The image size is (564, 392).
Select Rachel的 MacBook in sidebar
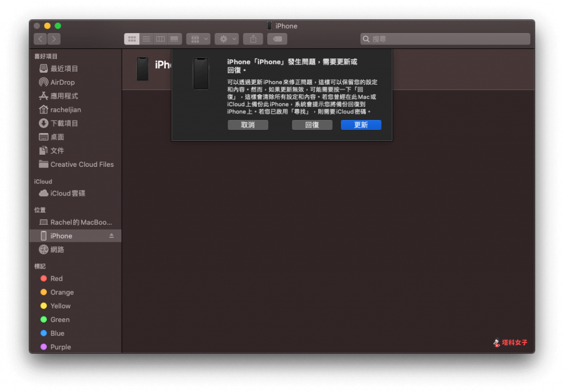(75, 222)
